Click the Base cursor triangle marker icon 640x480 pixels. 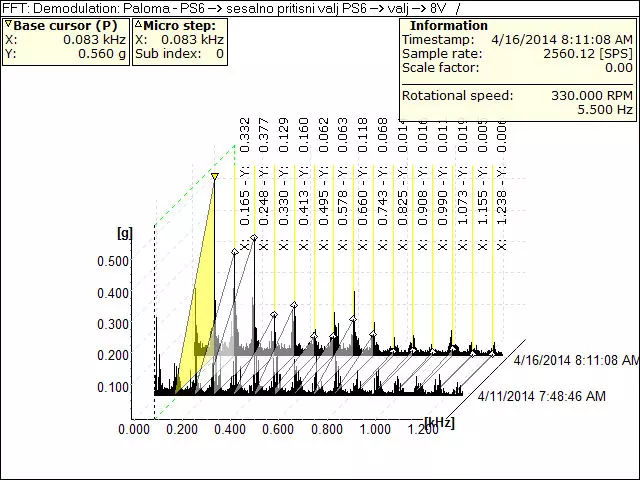click(8, 24)
